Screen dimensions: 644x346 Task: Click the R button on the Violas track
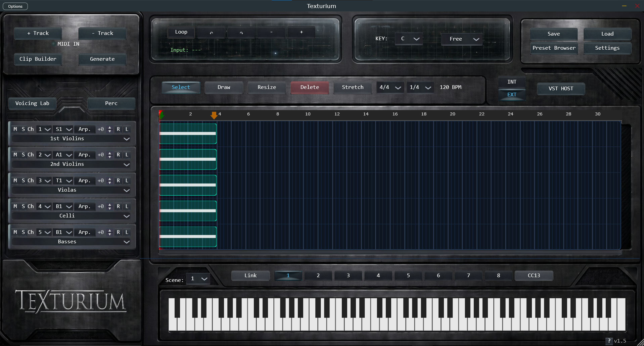[x=118, y=181]
